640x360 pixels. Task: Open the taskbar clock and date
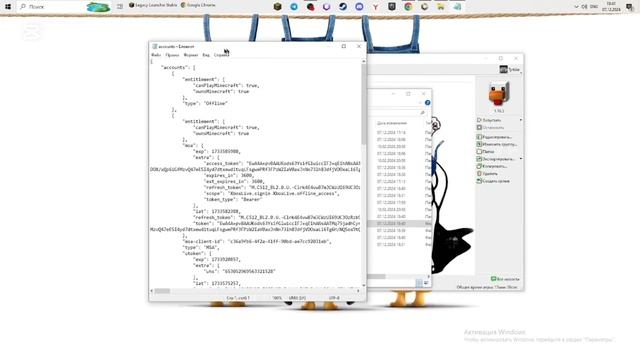pos(611,7)
